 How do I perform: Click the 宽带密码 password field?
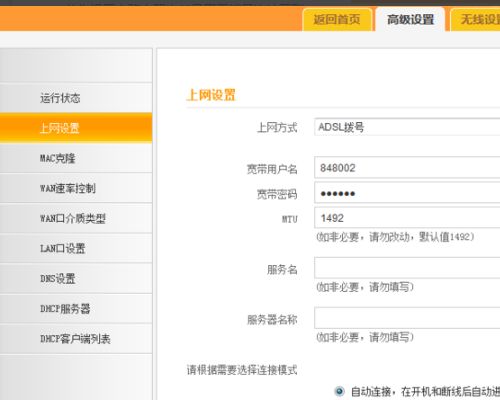[x=407, y=193]
